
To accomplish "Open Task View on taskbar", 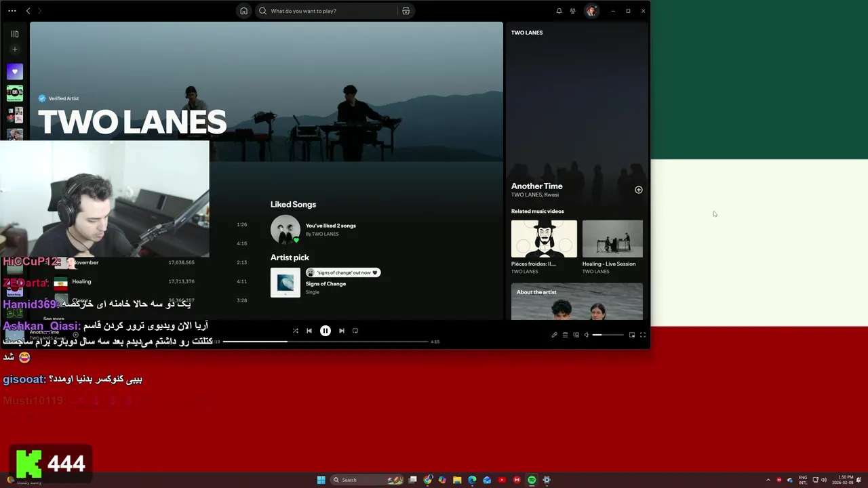I will point(412,480).
